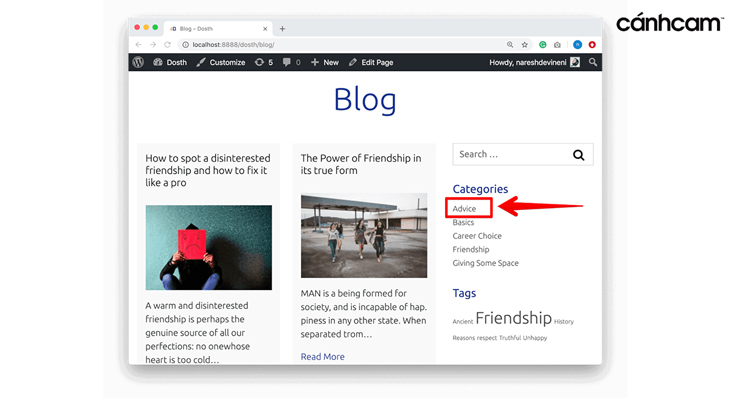Image resolution: width=730 pixels, height=398 pixels.
Task: Click the green Grammarly extension icon
Action: (x=542, y=45)
